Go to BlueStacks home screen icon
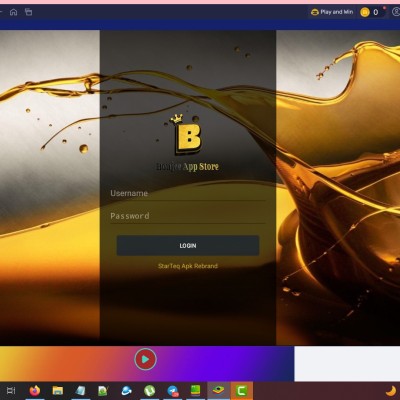 click(13, 12)
